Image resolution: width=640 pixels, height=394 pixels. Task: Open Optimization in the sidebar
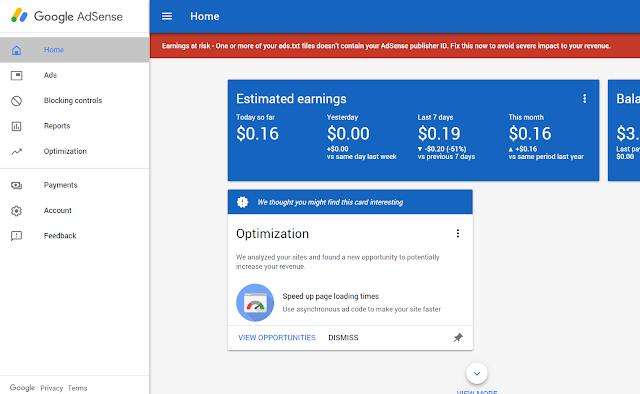tap(75, 151)
